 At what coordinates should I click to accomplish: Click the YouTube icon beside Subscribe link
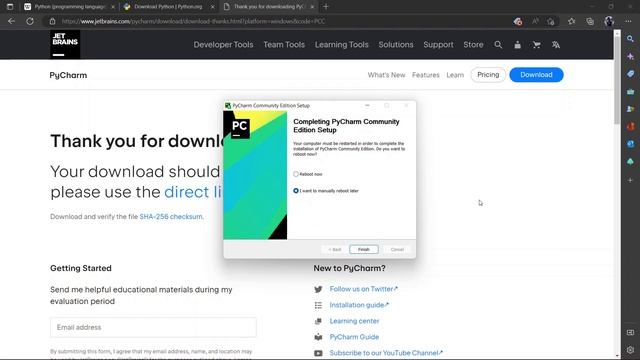[318, 353]
